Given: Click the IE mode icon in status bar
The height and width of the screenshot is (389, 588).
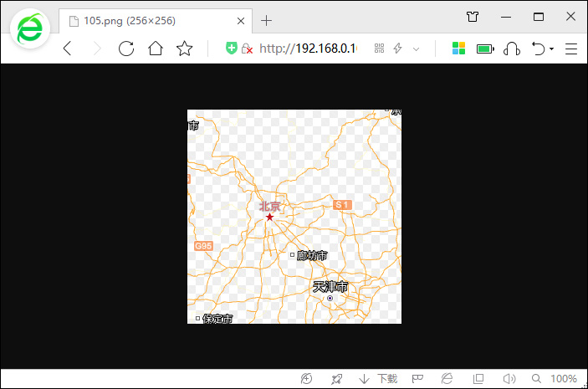Looking at the screenshot, I should (x=447, y=379).
